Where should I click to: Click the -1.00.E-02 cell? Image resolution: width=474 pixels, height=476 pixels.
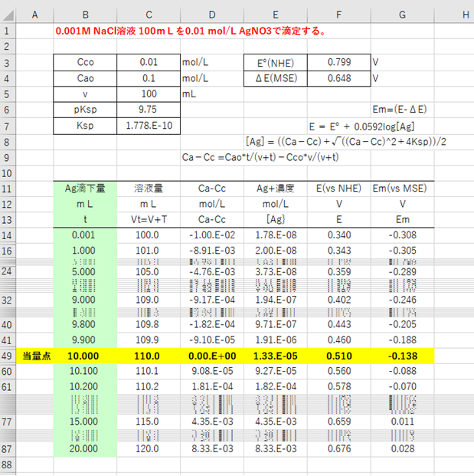(212, 235)
